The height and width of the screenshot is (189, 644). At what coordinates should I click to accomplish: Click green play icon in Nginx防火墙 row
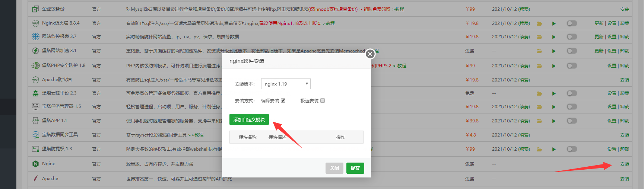554,23
